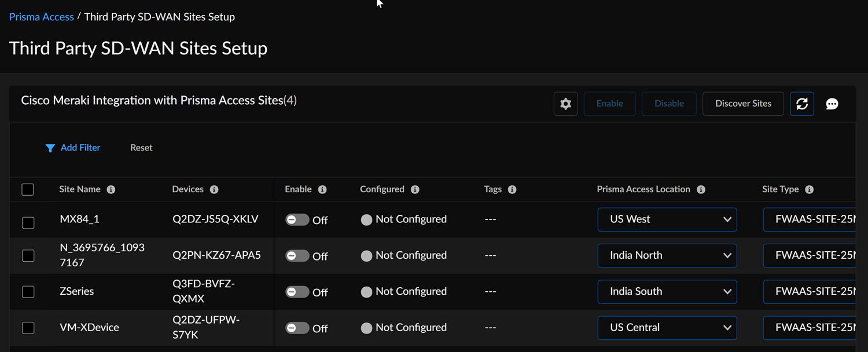The height and width of the screenshot is (352, 868).
Task: Open the chat feedback icon
Action: [832, 104]
